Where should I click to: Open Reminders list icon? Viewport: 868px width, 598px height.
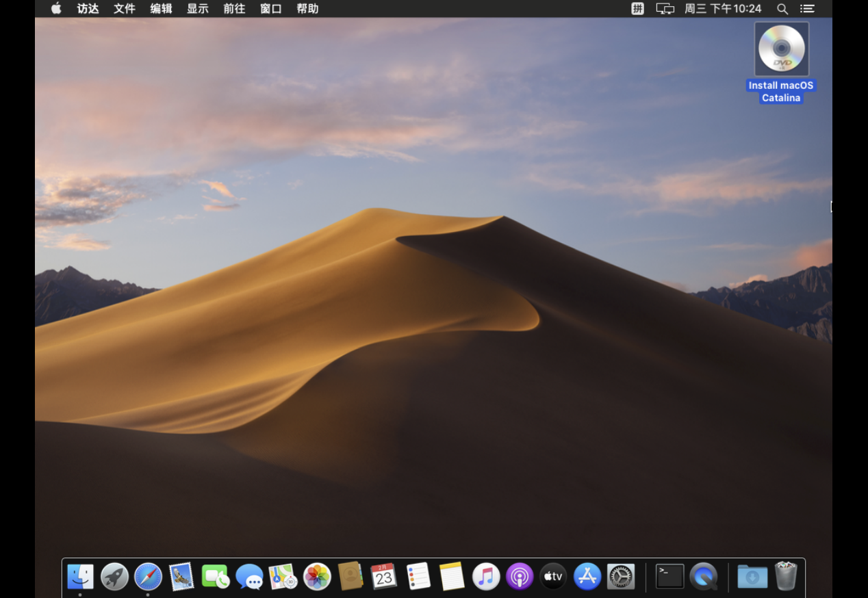click(418, 577)
